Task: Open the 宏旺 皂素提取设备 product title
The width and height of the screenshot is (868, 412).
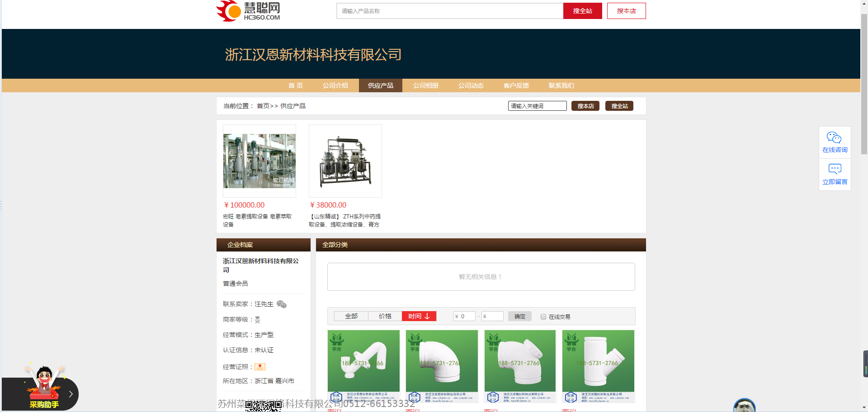Action: [258, 220]
